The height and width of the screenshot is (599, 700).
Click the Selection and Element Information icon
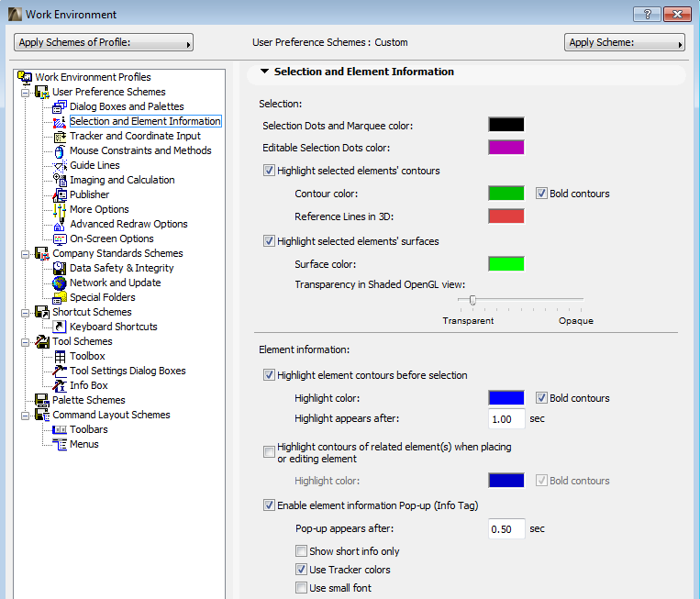pyautogui.click(x=60, y=121)
